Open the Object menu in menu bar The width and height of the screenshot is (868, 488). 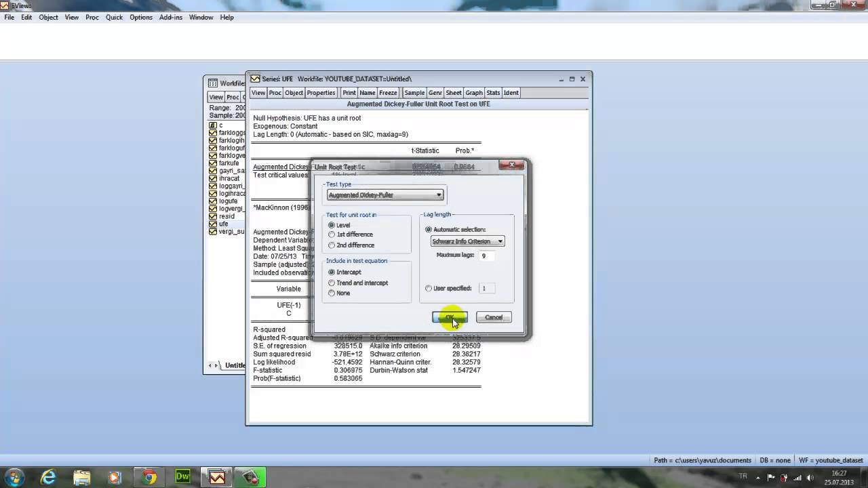click(48, 17)
